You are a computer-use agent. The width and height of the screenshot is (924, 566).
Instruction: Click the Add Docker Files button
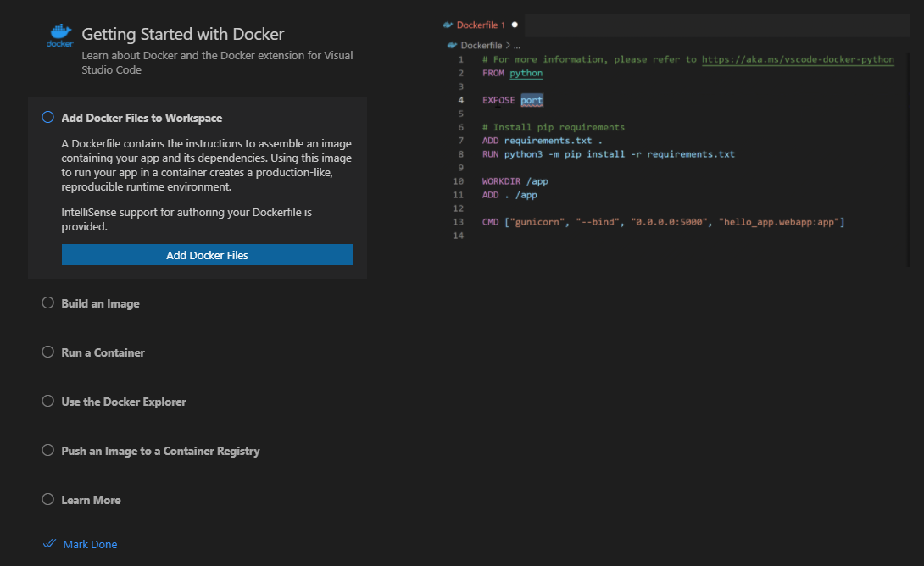click(208, 255)
